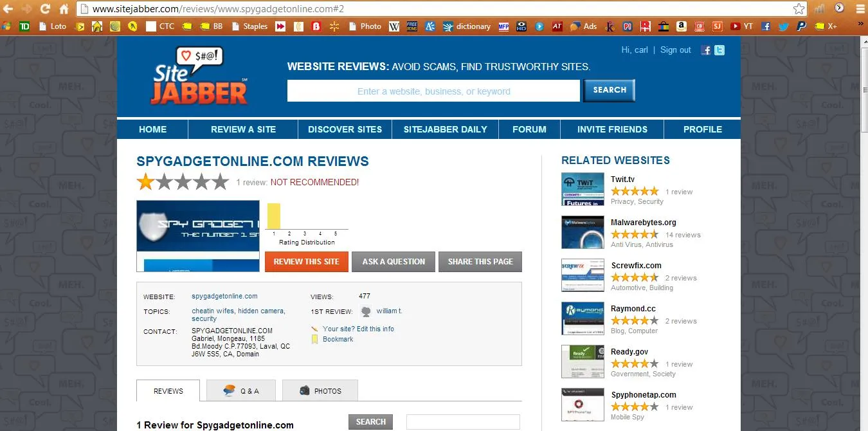Click the bookmark note icon beside Bookmark

click(314, 339)
